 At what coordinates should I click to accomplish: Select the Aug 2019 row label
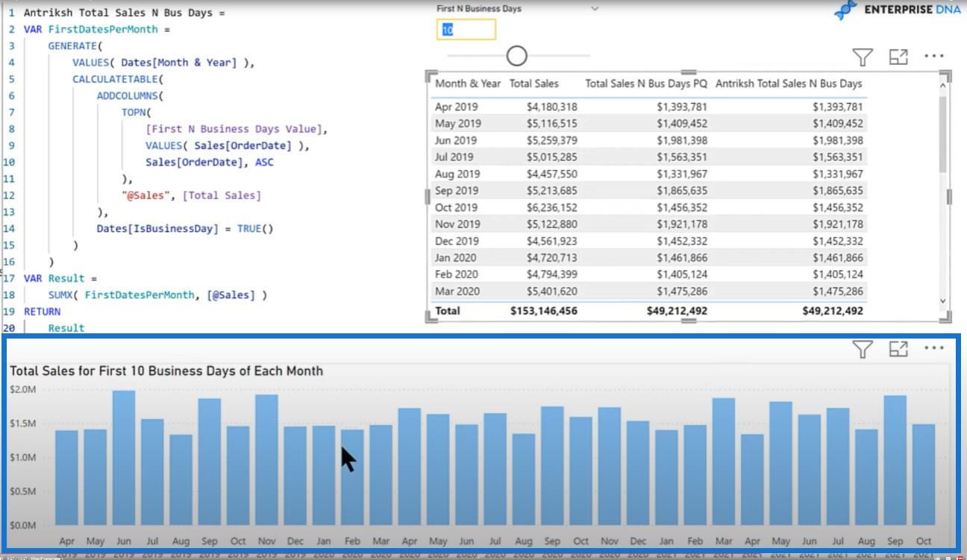tap(457, 174)
